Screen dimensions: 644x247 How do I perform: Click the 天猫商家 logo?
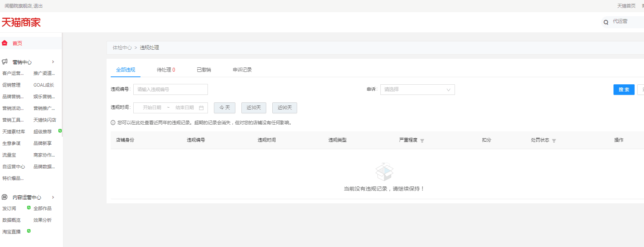[x=21, y=23]
